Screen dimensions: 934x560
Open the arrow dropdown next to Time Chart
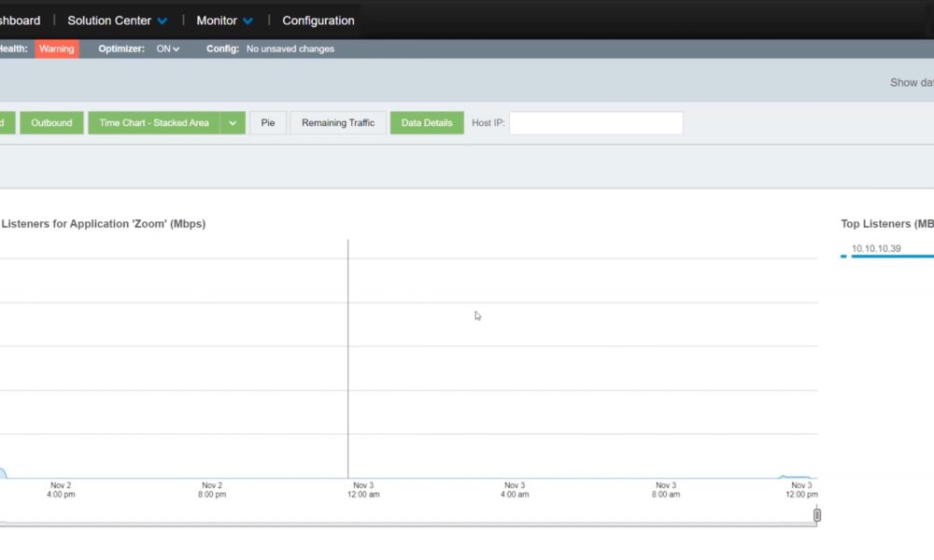pos(233,123)
